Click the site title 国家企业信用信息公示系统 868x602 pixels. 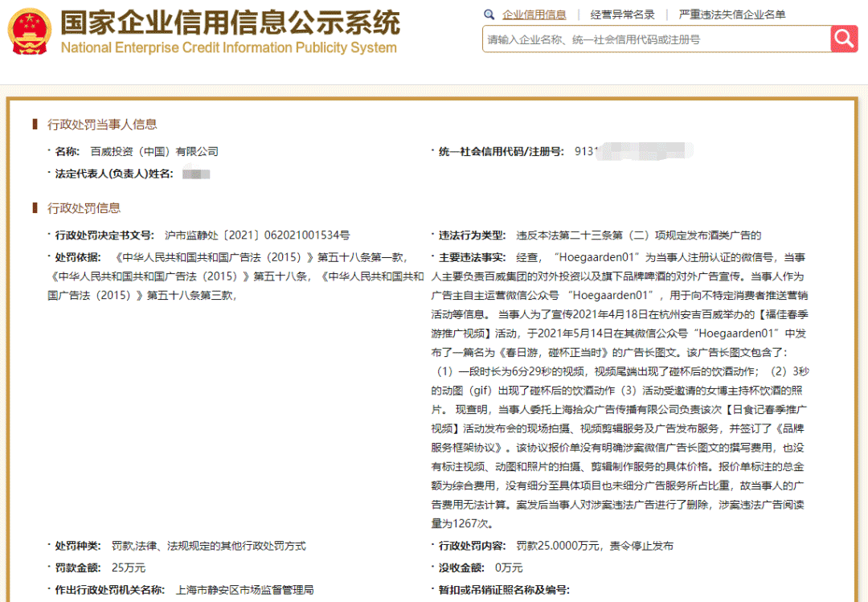pos(229,24)
